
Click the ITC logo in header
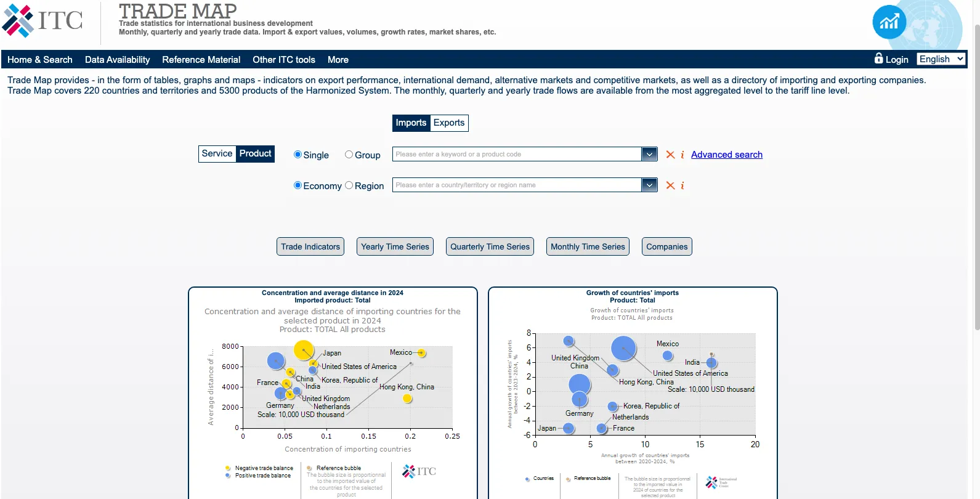click(x=42, y=20)
